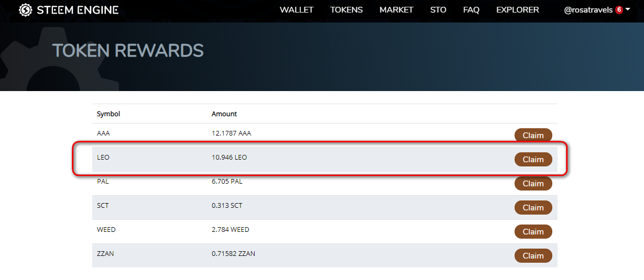Select the ZZAN symbol cell
The height and width of the screenshot is (280, 644).
click(105, 254)
